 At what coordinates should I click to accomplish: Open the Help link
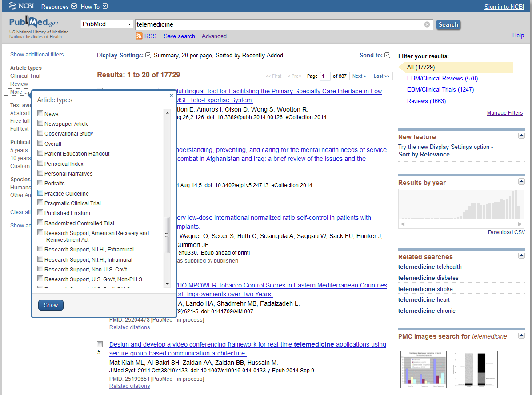click(x=518, y=35)
